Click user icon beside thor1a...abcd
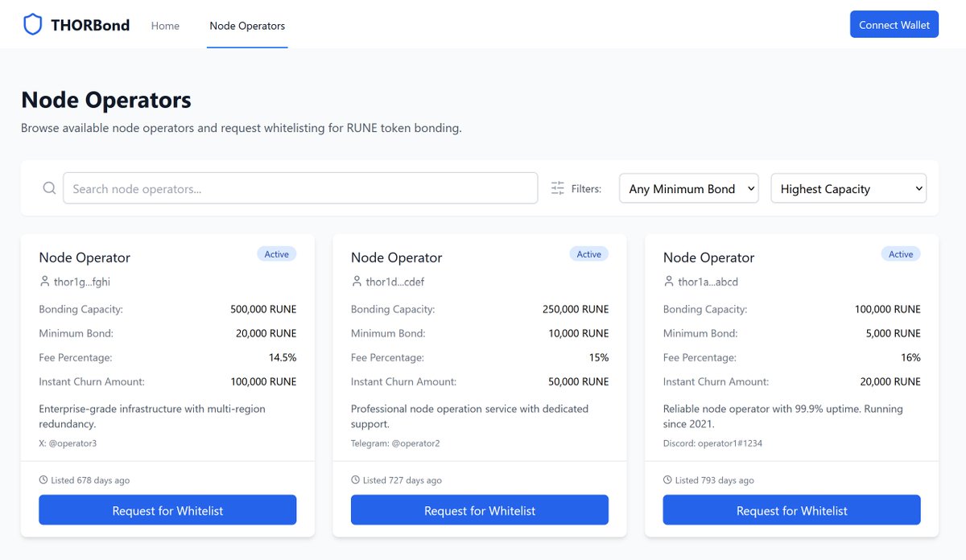The height and width of the screenshot is (560, 966). pyautogui.click(x=669, y=282)
